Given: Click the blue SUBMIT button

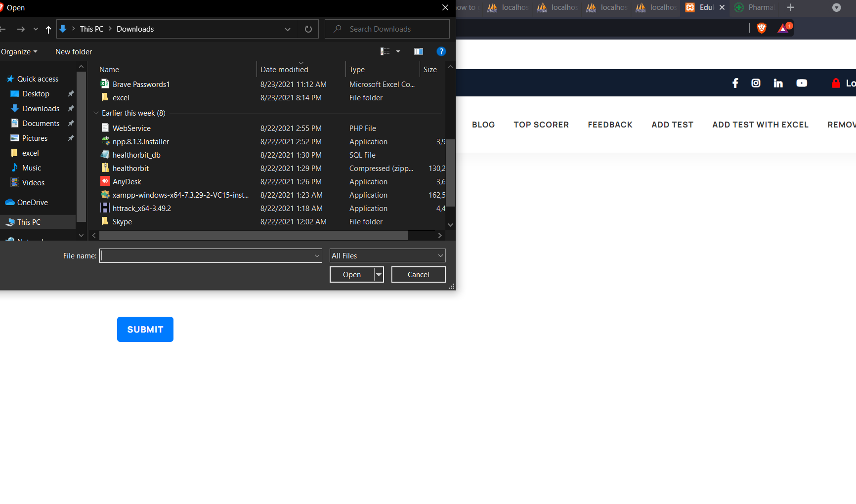Looking at the screenshot, I should 145,330.
